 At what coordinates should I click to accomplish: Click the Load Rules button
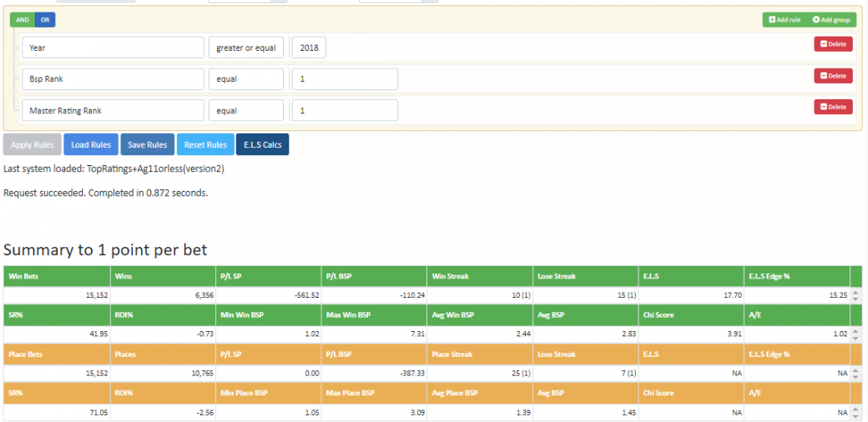pos(91,145)
